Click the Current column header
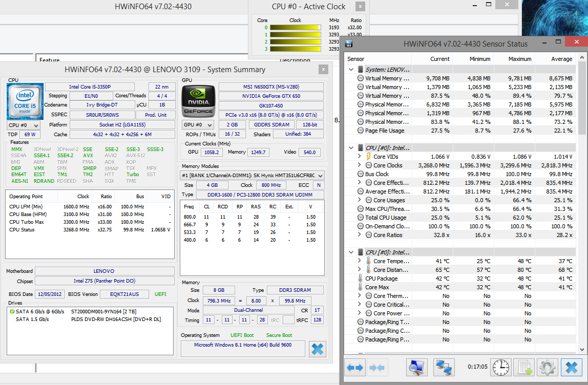This screenshot has width=588, height=385. pyautogui.click(x=432, y=59)
